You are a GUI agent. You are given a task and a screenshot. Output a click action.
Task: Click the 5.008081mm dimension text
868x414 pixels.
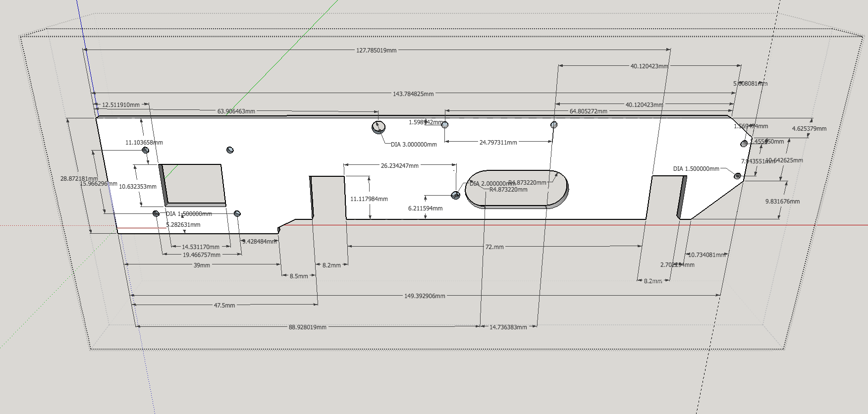click(750, 84)
